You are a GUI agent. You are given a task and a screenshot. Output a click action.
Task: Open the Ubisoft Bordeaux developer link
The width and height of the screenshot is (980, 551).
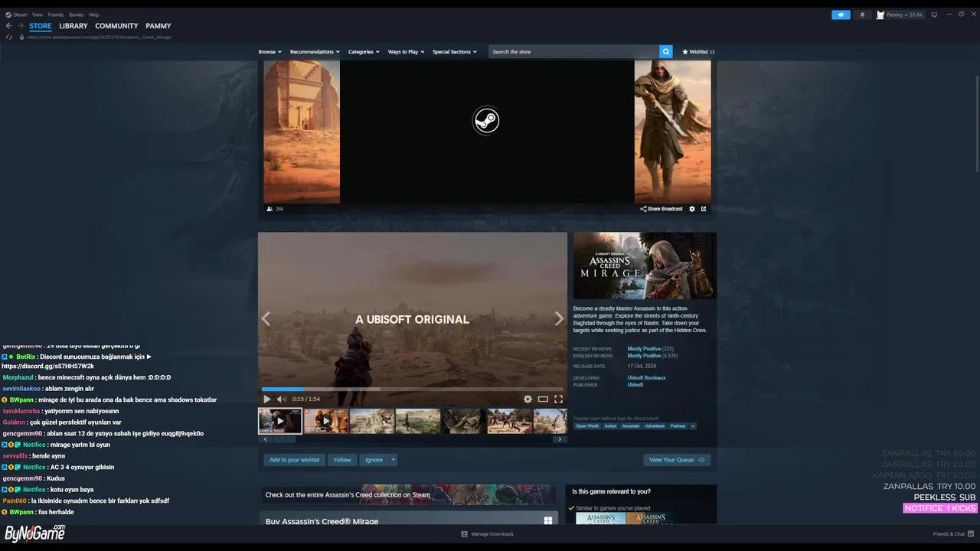pyautogui.click(x=647, y=378)
